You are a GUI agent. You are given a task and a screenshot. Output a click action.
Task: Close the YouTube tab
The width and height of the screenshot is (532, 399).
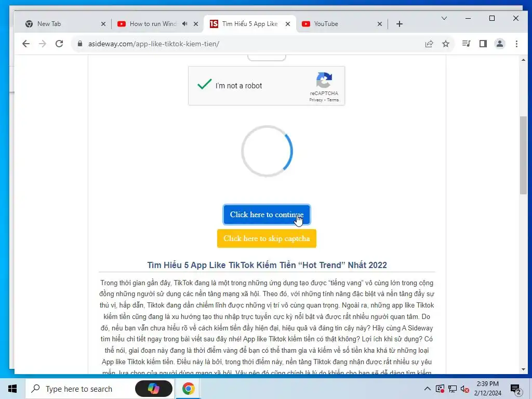pos(380,24)
